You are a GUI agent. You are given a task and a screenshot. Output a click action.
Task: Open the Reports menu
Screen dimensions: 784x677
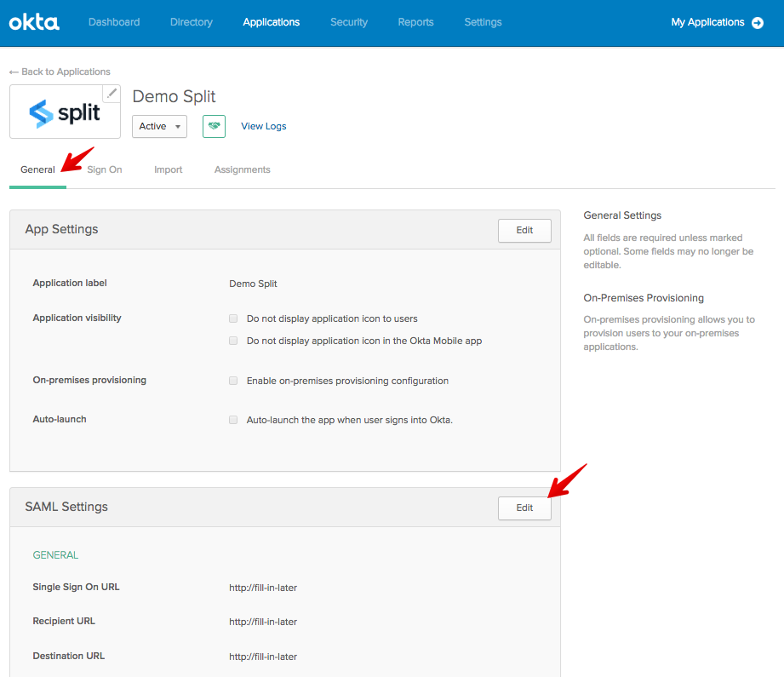416,22
